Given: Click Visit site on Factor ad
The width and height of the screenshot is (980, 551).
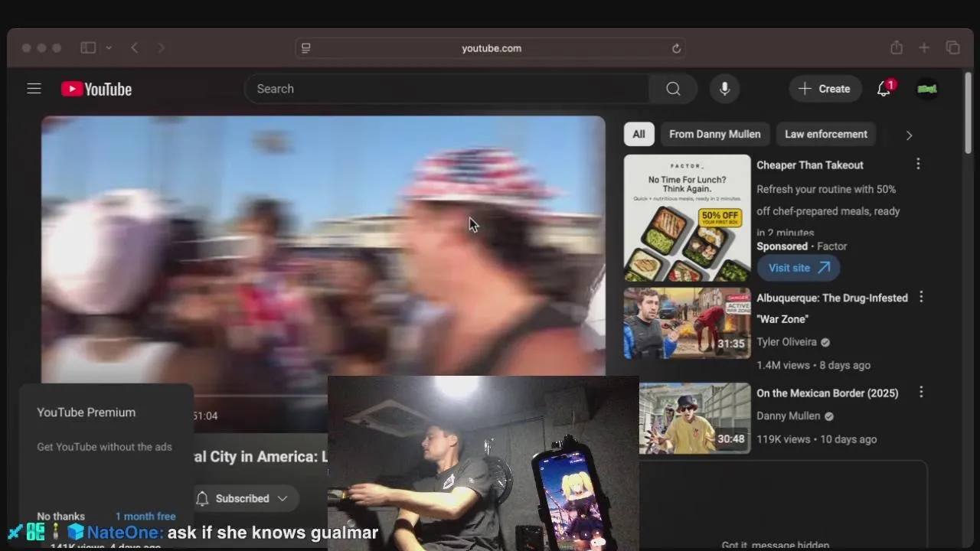Looking at the screenshot, I should pyautogui.click(x=799, y=268).
